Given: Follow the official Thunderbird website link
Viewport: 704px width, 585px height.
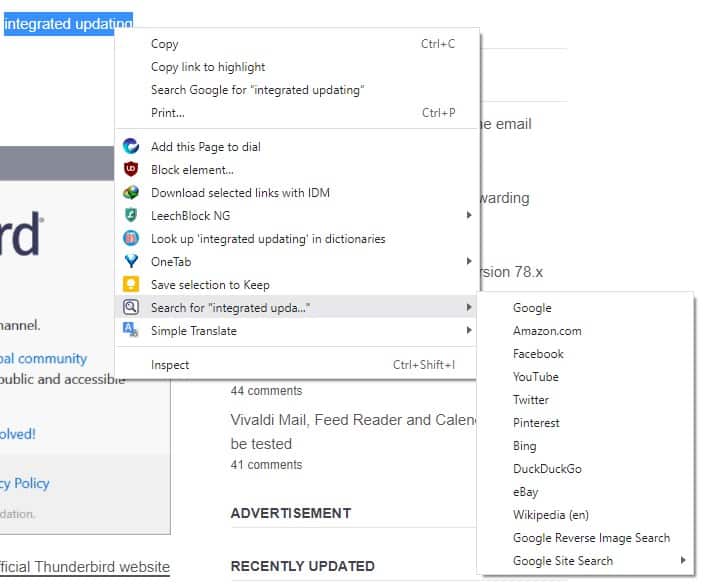Looking at the screenshot, I should 85,566.
